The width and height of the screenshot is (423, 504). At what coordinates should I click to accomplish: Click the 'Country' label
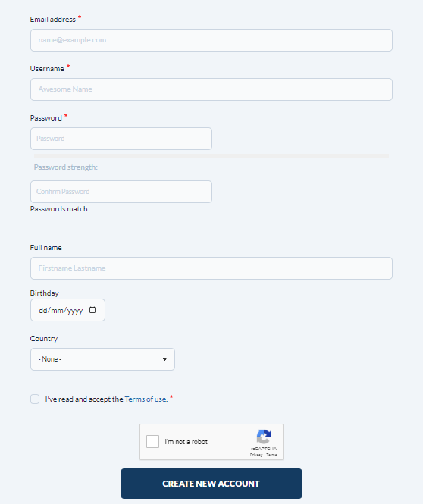tap(44, 339)
